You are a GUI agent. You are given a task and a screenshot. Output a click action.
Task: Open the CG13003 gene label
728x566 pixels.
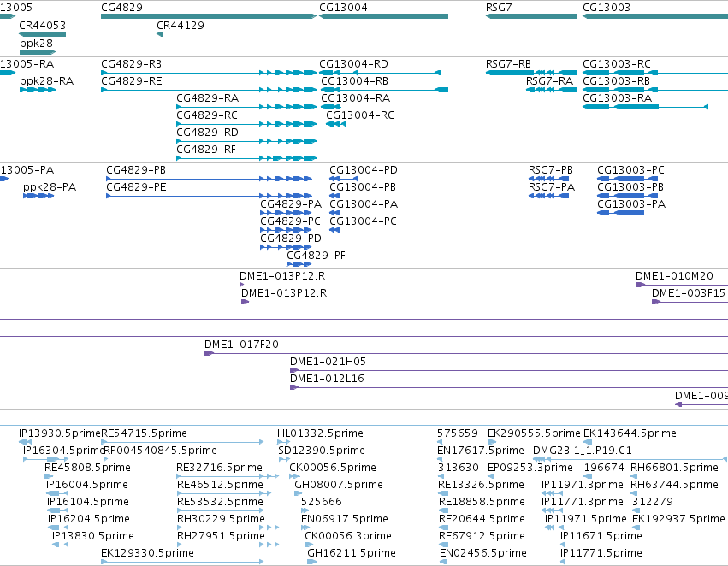[x=607, y=8]
